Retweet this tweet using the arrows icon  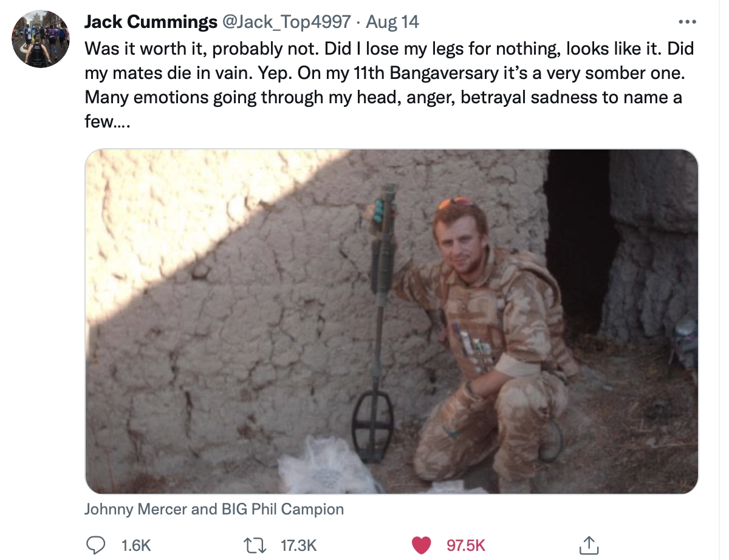pyautogui.click(x=258, y=545)
